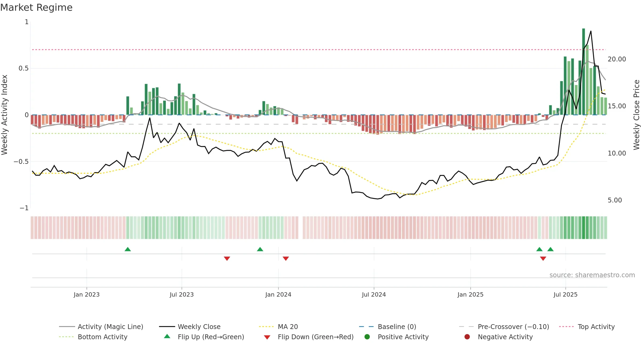Viewport: 644px width, 362px height.
Task: Toggle the Activity (Magic Line) legend entry
Action: (101, 327)
